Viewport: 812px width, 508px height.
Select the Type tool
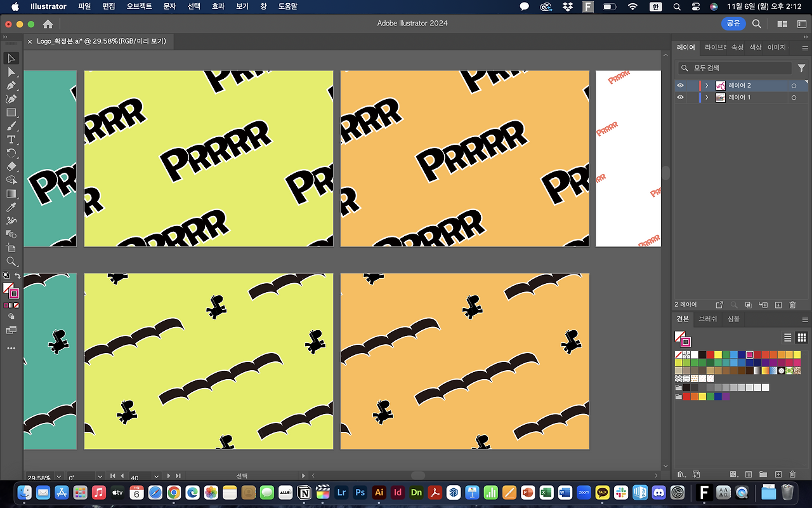tap(11, 140)
